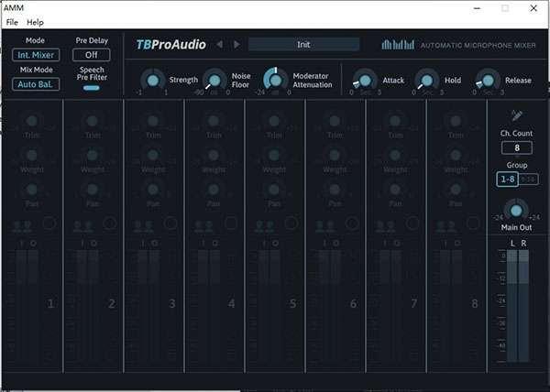The height and width of the screenshot is (392, 550).
Task: Toggle the round button on channel 6
Action: pos(352,223)
